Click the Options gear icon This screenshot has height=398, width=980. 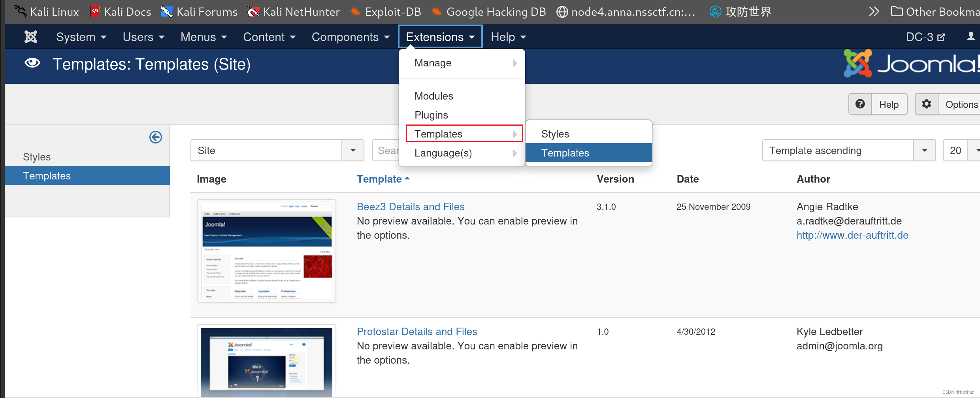click(x=927, y=104)
